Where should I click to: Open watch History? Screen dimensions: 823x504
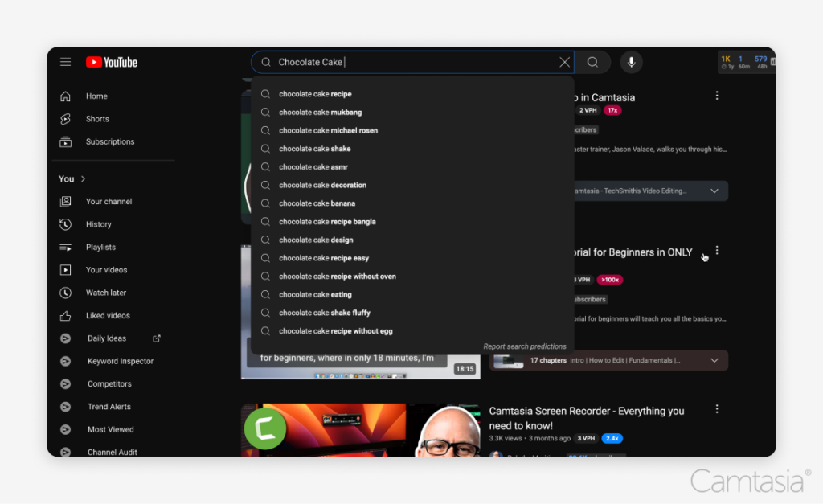coord(98,224)
